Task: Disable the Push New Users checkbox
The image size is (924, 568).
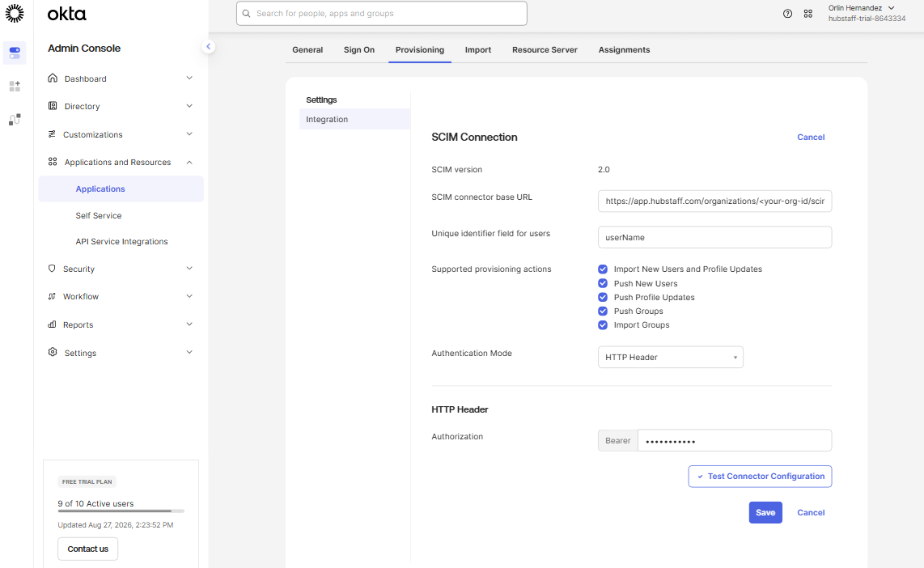Action: (602, 283)
